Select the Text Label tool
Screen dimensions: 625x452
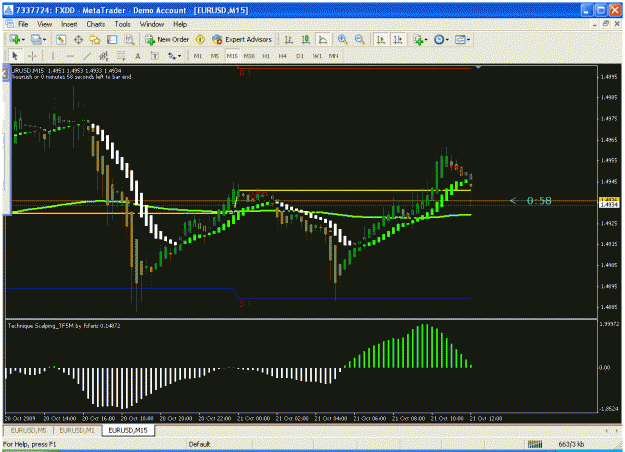pyautogui.click(x=155, y=56)
